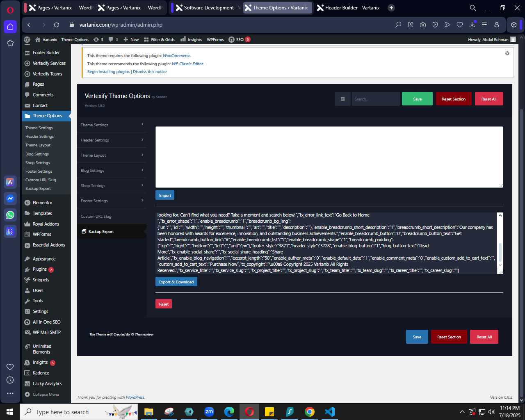Open the WordPress link in footer
The height and width of the screenshot is (420, 525).
(135, 397)
